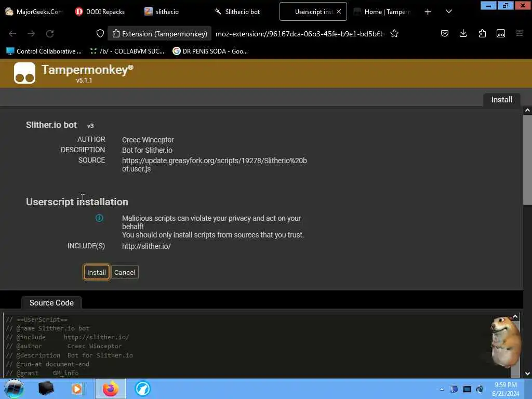The image size is (532, 399).
Task: Reload the current page
Action: (50, 34)
